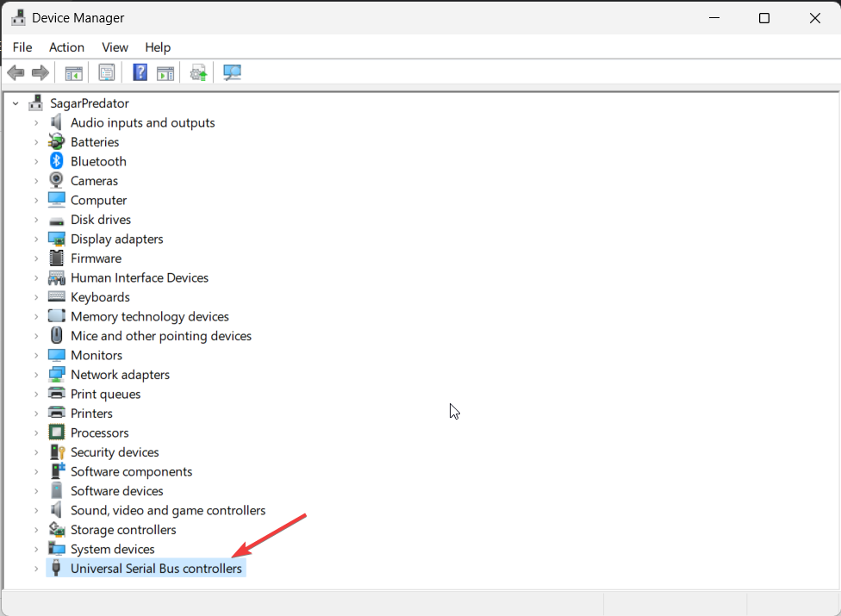The width and height of the screenshot is (841, 616).
Task: Select the Display adapters label
Action: click(117, 239)
